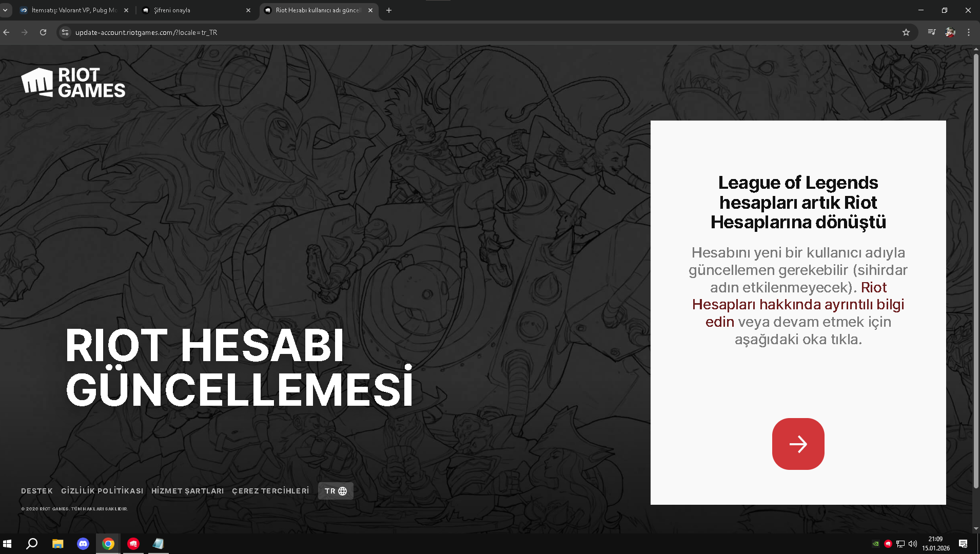
Task: Open the Riot tray icon
Action: (888, 544)
